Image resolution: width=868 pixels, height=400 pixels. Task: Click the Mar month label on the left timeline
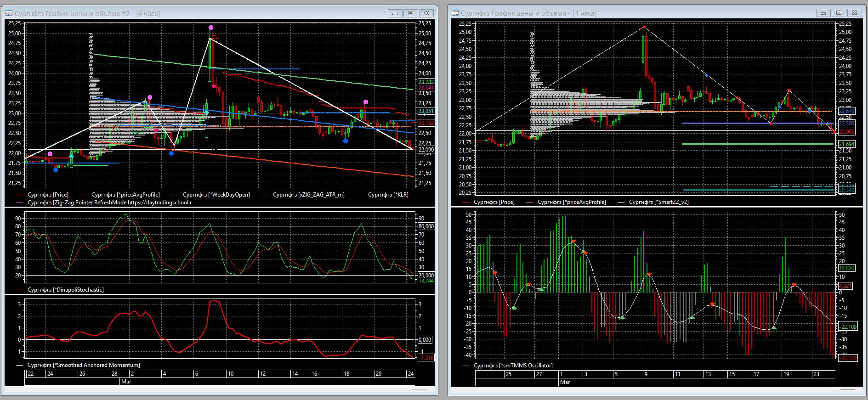pos(126,382)
